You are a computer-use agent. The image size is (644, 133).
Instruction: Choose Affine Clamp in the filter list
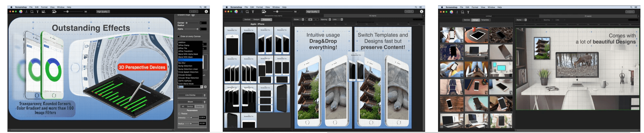pos(190,45)
